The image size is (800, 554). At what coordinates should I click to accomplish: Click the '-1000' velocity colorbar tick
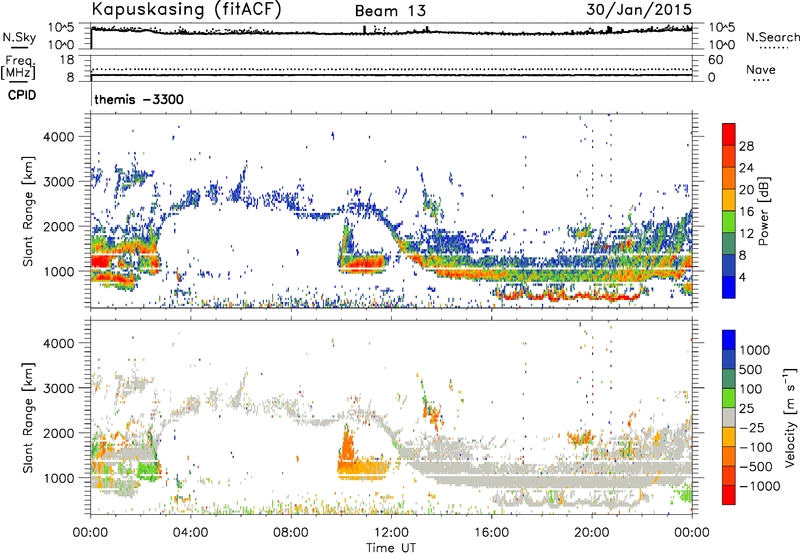pyautogui.click(x=759, y=486)
